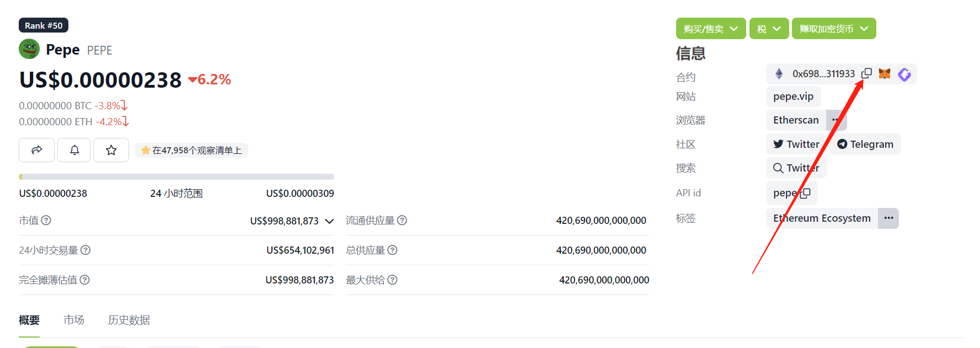Copy the pepe API id

pos(805,193)
